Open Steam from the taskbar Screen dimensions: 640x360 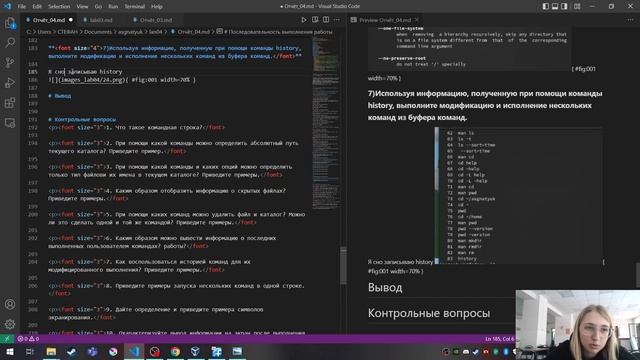[71, 351]
